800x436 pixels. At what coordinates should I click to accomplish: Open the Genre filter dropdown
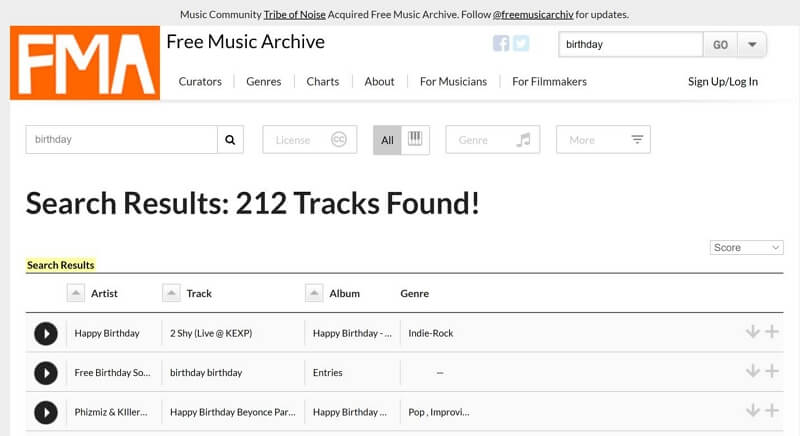click(493, 140)
